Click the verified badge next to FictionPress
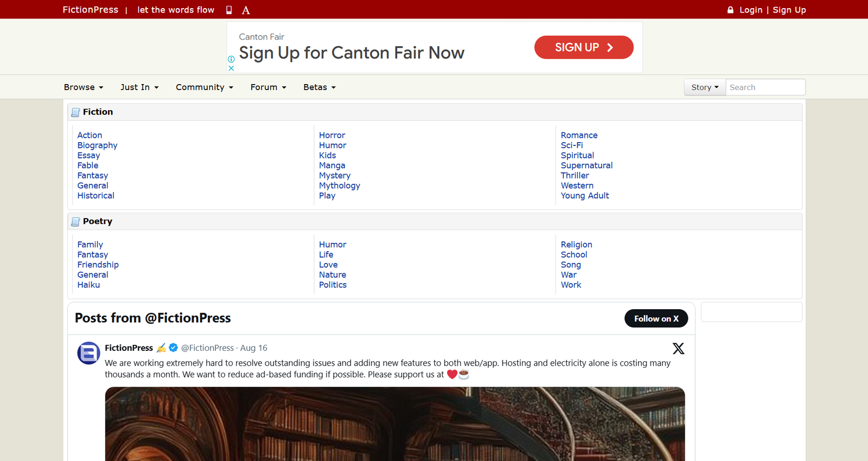Image resolution: width=868 pixels, height=461 pixels. (174, 348)
